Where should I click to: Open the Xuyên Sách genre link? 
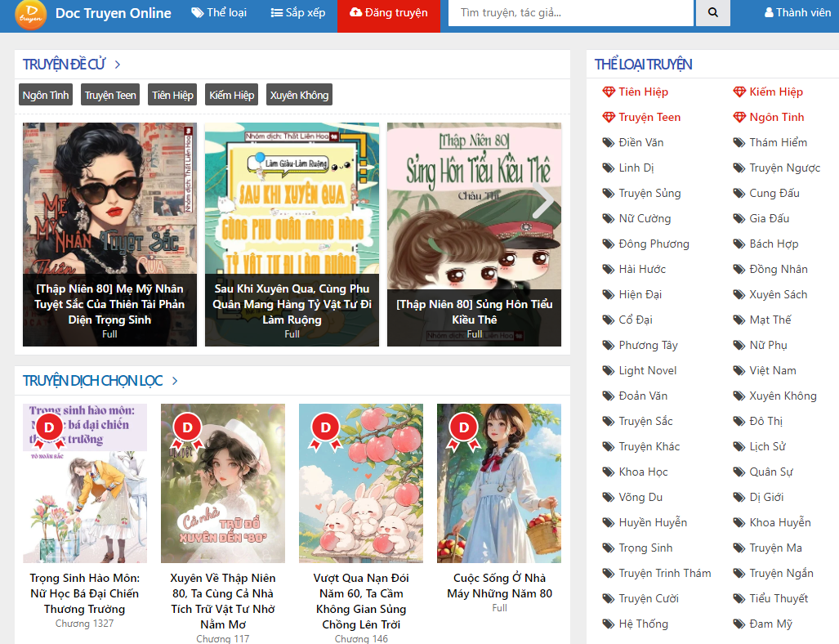coord(778,294)
